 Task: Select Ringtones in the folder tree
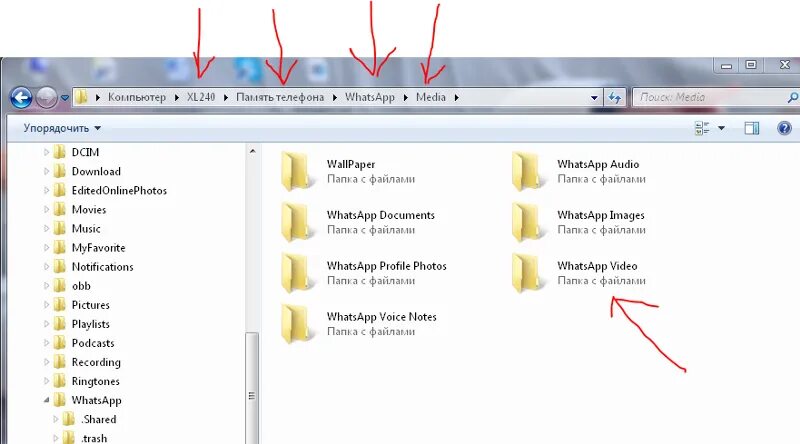point(95,381)
